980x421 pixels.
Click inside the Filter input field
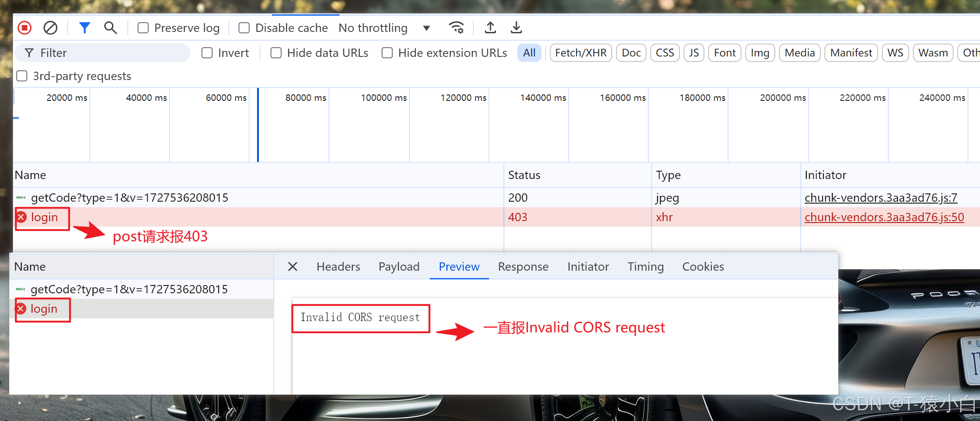[x=102, y=53]
